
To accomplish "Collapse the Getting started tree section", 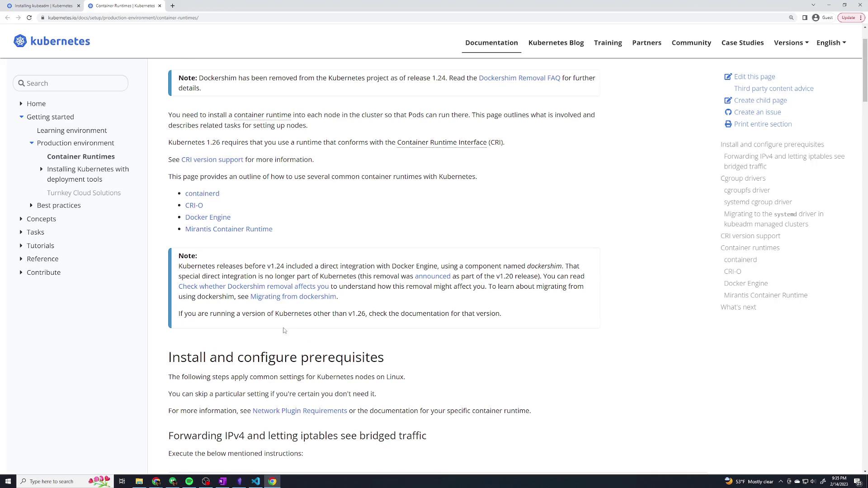I will coord(21,117).
